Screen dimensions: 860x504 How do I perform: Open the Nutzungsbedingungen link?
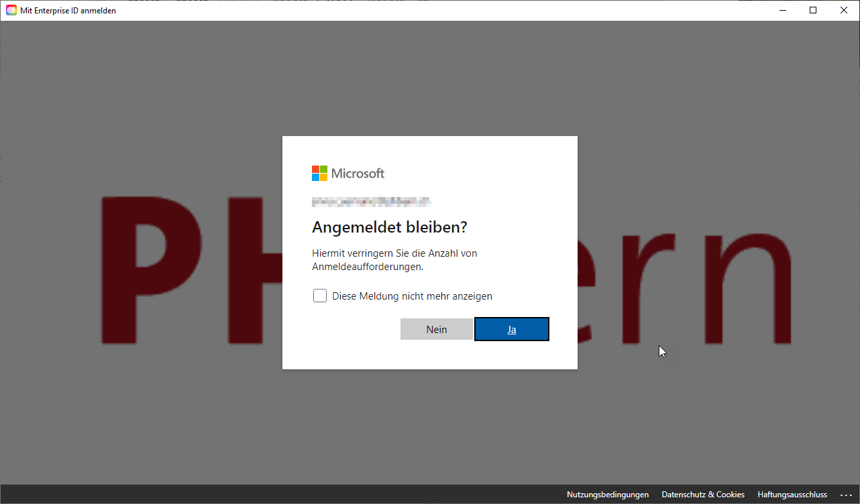(607, 495)
